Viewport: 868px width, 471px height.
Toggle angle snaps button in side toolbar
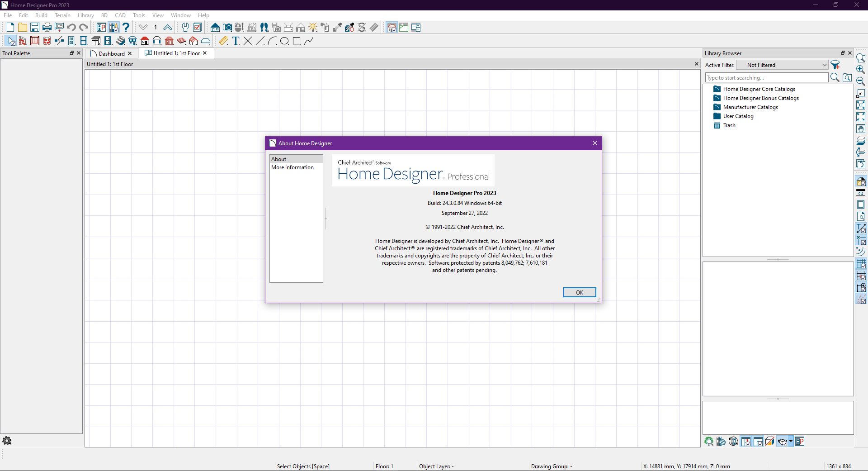(x=861, y=299)
